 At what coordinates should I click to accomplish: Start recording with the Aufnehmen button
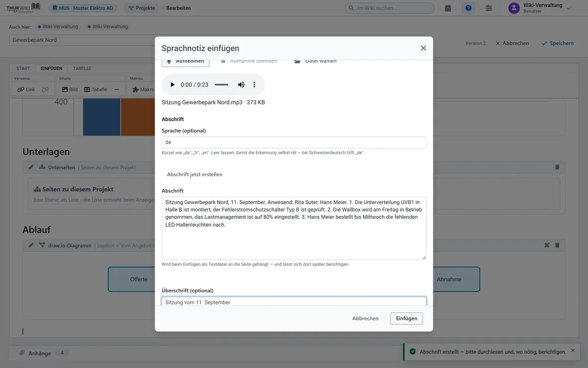186,61
